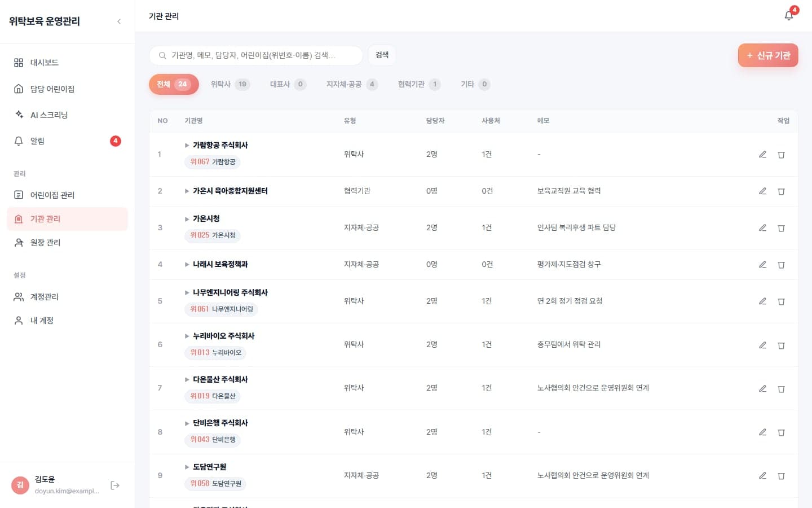Switch to the 지자체·공공 filter tab
Image resolution: width=812 pixels, height=508 pixels.
(352, 84)
